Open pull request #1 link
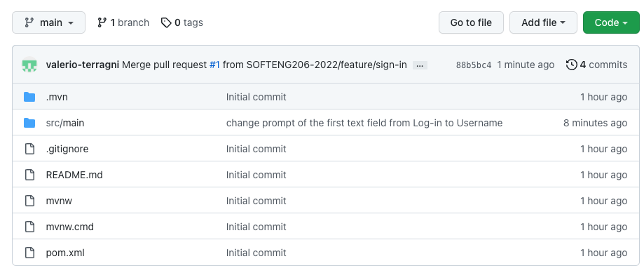Screen dimensions: 644x273 pos(215,65)
